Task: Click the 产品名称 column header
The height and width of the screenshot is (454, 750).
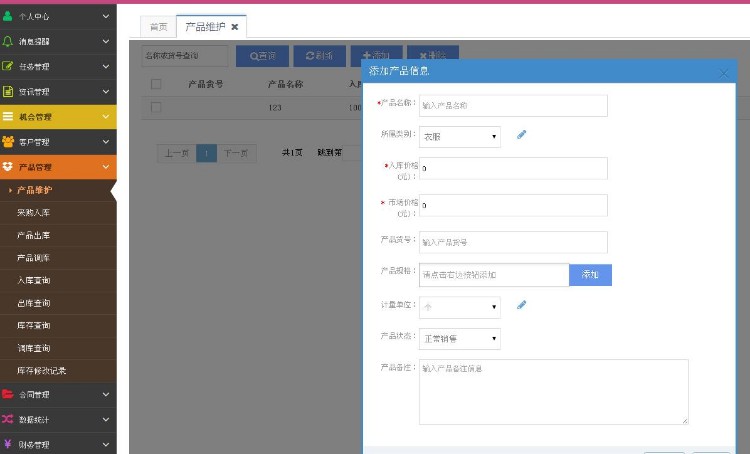Action: 285,84
